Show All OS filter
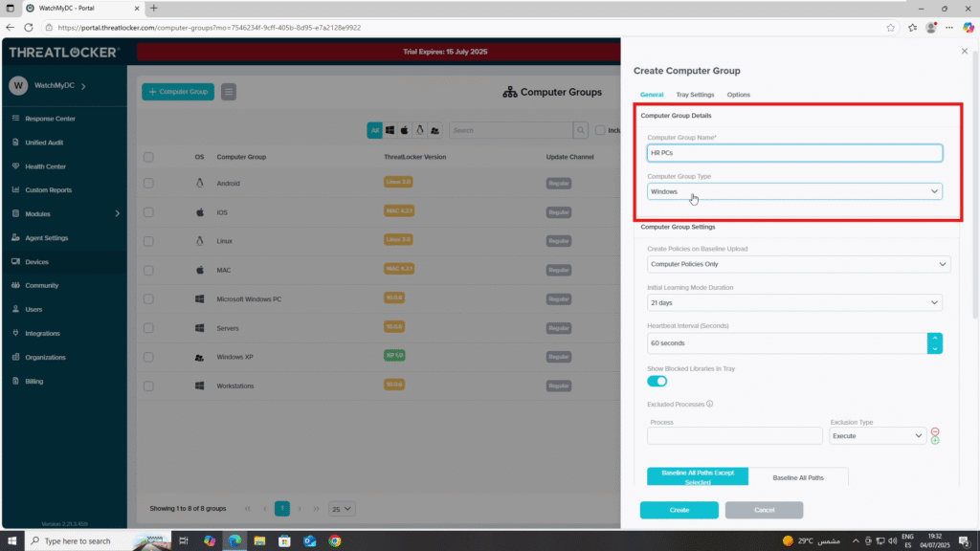This screenshot has width=980, height=551. pos(374,130)
